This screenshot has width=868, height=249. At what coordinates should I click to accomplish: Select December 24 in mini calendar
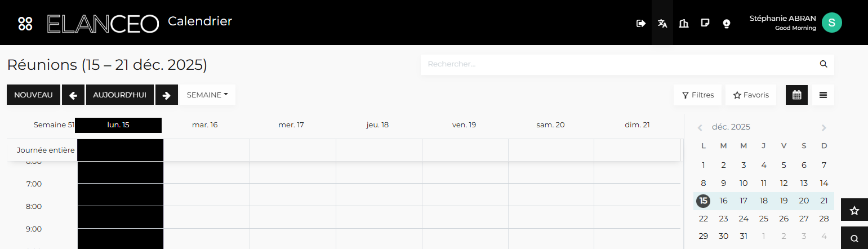[x=744, y=219]
